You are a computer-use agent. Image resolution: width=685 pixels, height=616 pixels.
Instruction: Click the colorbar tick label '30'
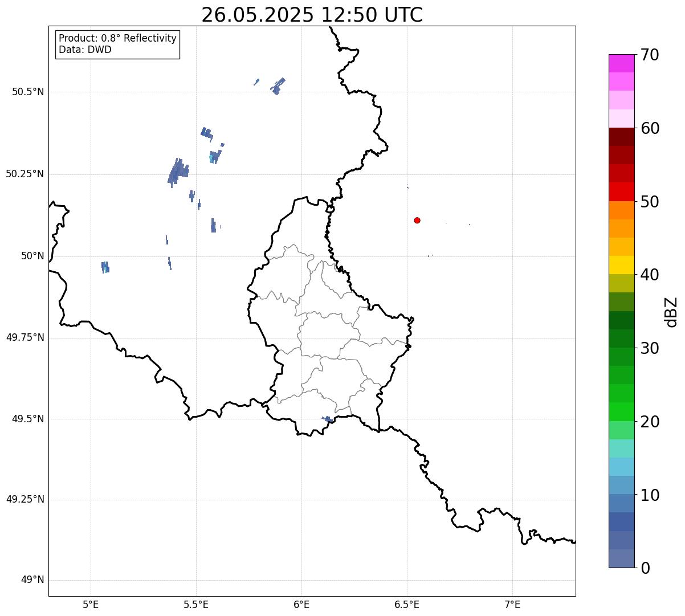click(x=650, y=348)
